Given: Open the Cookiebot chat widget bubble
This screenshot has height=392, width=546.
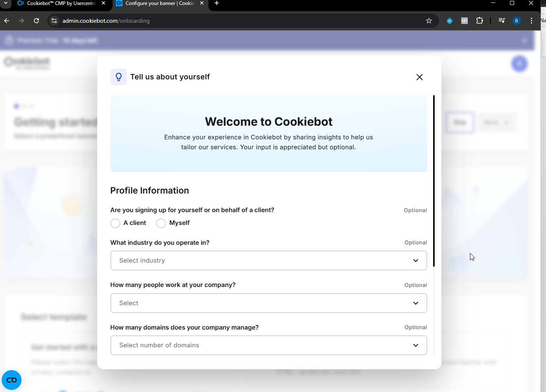Looking at the screenshot, I should (12, 380).
